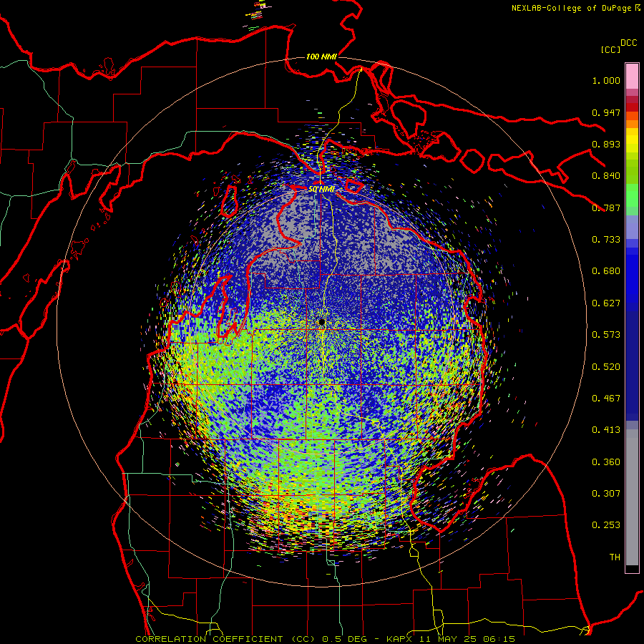Click the large gray segment of color bar
The width and height of the screenshot is (644, 644).
coord(632,497)
